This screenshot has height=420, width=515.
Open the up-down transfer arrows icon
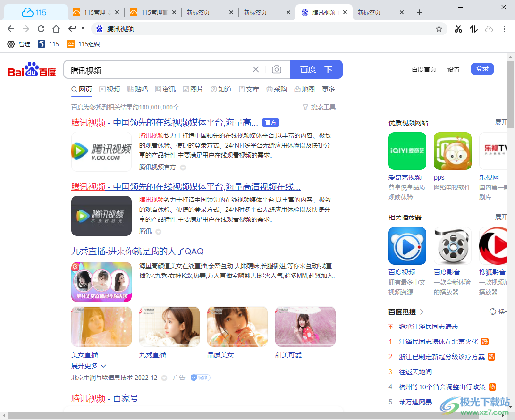click(473, 29)
